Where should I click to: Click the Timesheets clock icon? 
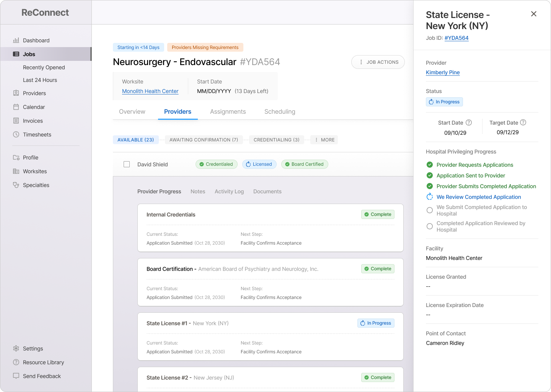16,134
